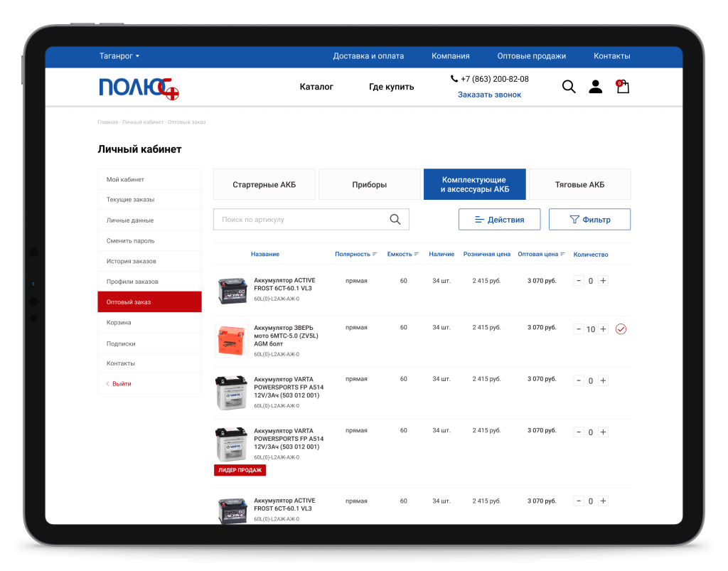Decrease quantity for last ACTIVE FROST row

point(579,501)
